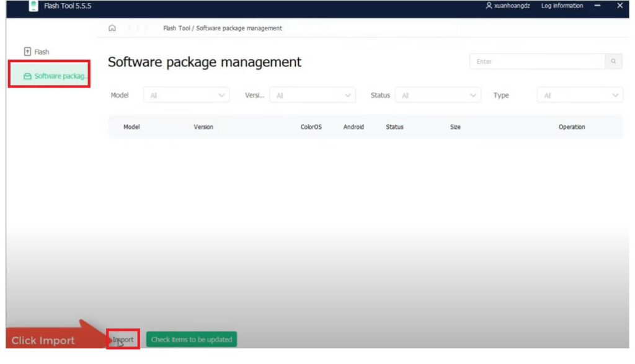Click the Version column header

click(x=203, y=127)
